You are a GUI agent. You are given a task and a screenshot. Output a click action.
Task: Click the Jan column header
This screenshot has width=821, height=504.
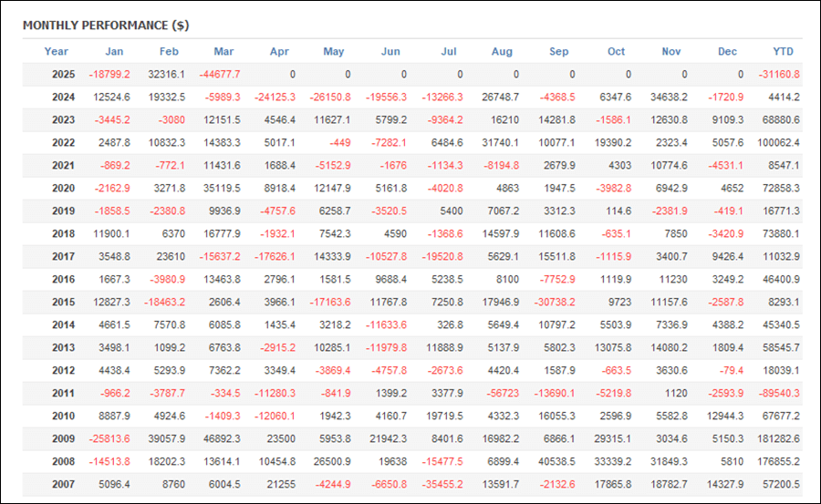(114, 51)
